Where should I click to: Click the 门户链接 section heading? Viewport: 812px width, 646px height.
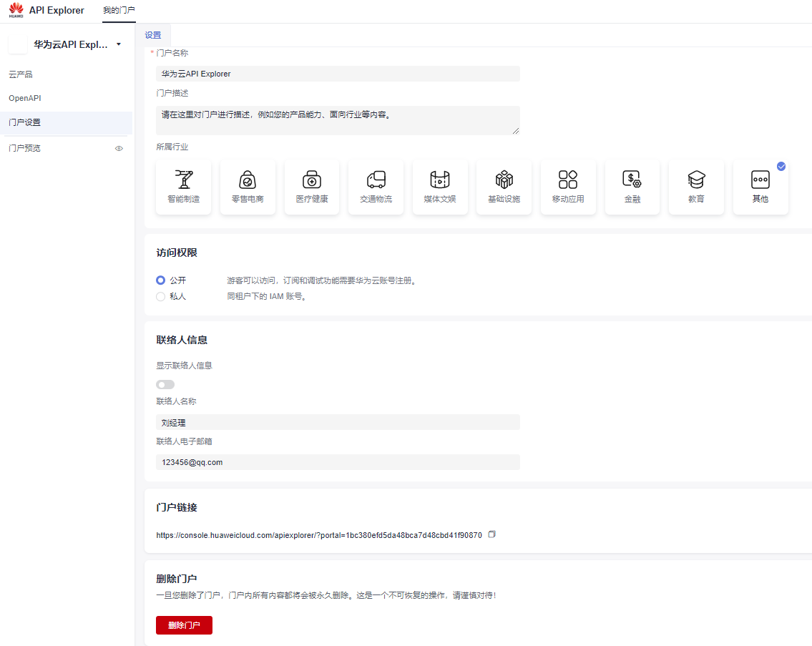pyautogui.click(x=177, y=507)
